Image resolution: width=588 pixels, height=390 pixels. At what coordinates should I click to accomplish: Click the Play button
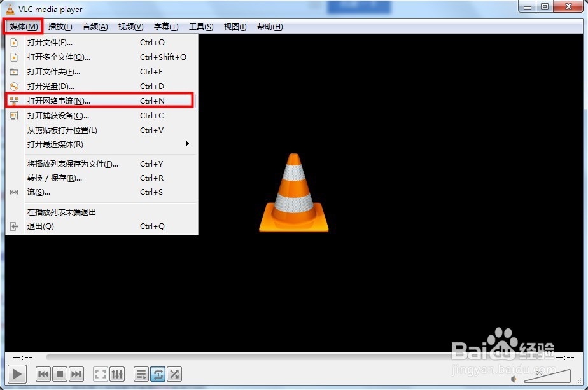[x=17, y=374]
